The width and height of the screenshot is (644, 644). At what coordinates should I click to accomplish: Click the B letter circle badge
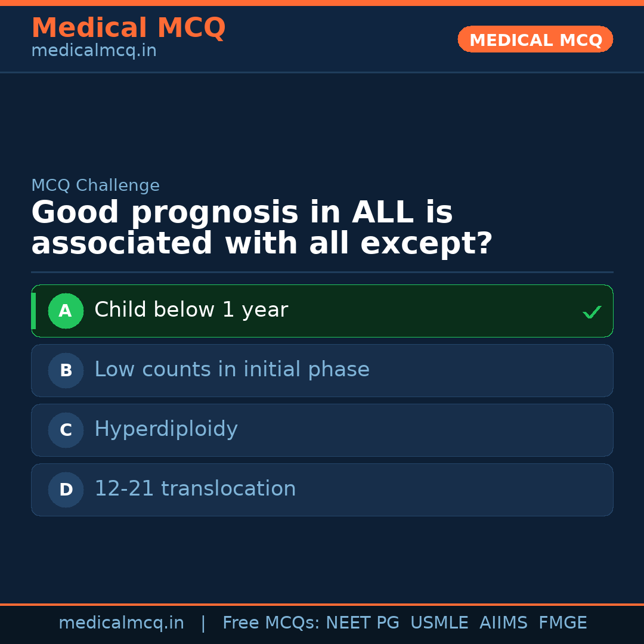tap(66, 370)
